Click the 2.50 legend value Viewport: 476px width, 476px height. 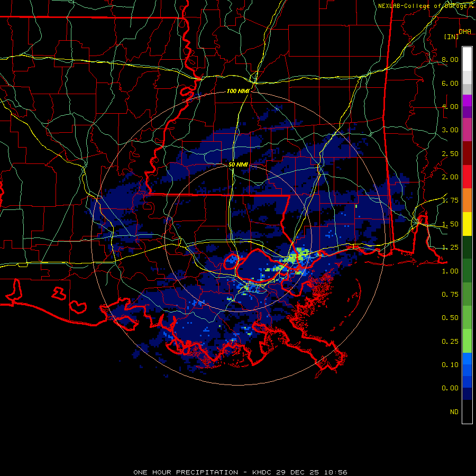(450, 153)
